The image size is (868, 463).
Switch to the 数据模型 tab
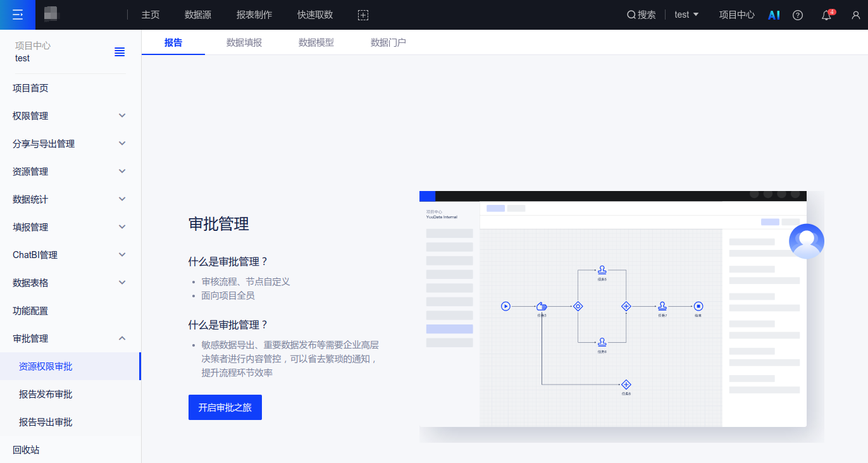[316, 42]
